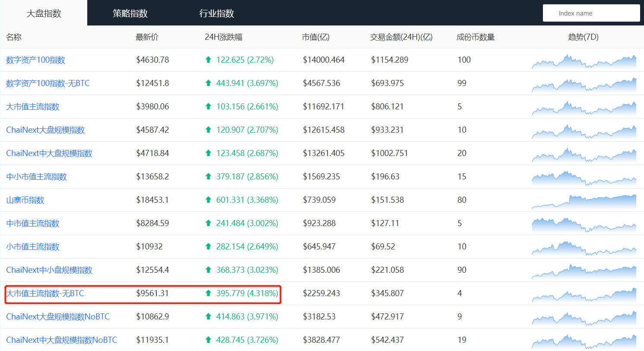The width and height of the screenshot is (644, 351).
Task: Open the ChaiNext大盘规模指数NoBTC link
Action: pyautogui.click(x=58, y=317)
